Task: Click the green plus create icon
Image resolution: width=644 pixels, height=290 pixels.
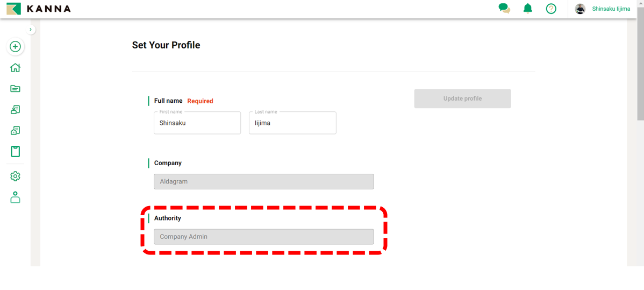Action: tap(15, 47)
